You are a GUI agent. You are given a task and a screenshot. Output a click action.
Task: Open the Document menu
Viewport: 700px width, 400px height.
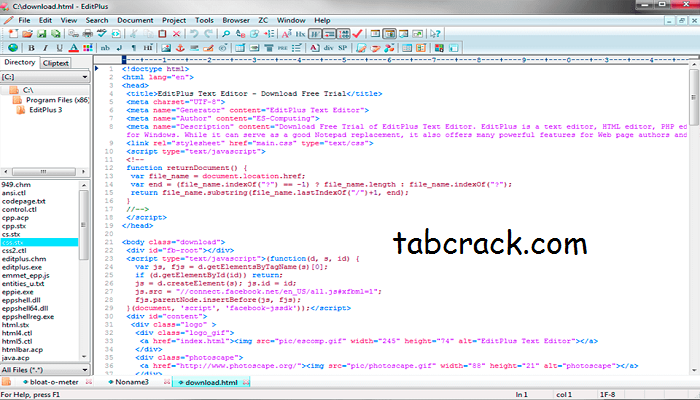point(135,20)
